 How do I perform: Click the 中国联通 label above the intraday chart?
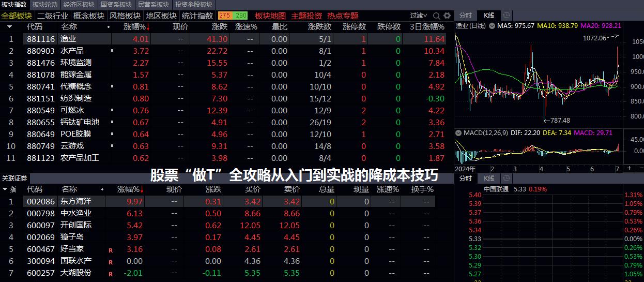(x=496, y=189)
